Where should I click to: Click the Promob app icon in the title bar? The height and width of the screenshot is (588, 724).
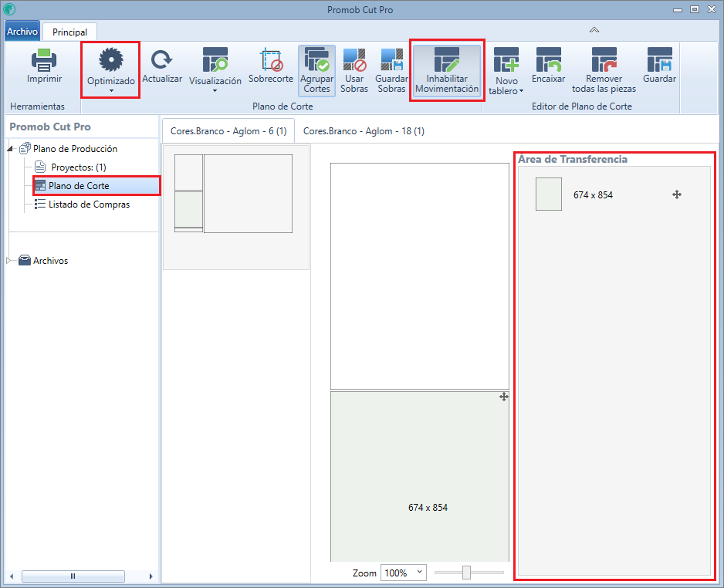[x=9, y=9]
